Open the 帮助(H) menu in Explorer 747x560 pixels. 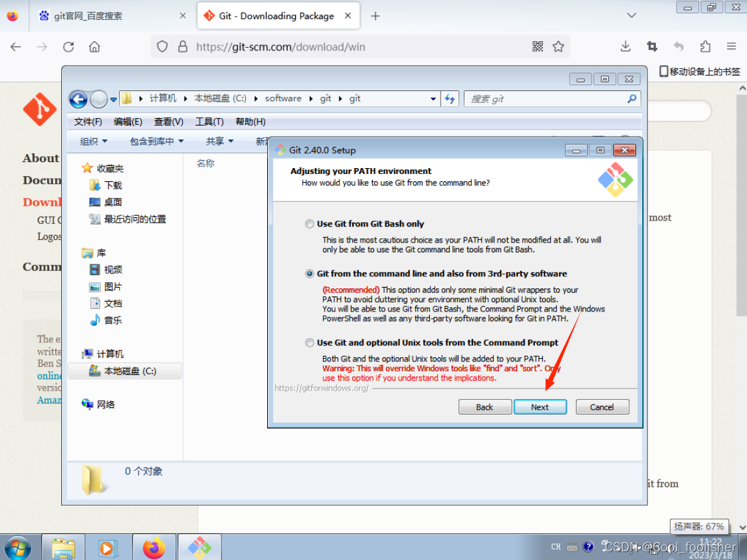click(251, 122)
